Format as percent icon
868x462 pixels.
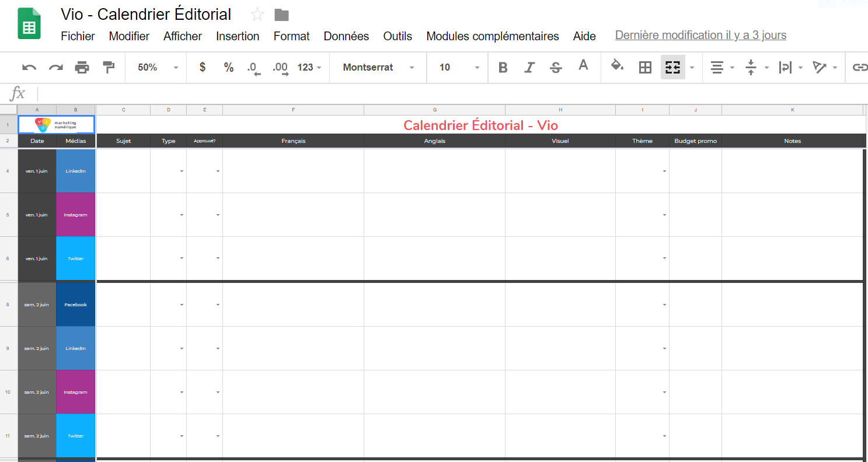229,67
